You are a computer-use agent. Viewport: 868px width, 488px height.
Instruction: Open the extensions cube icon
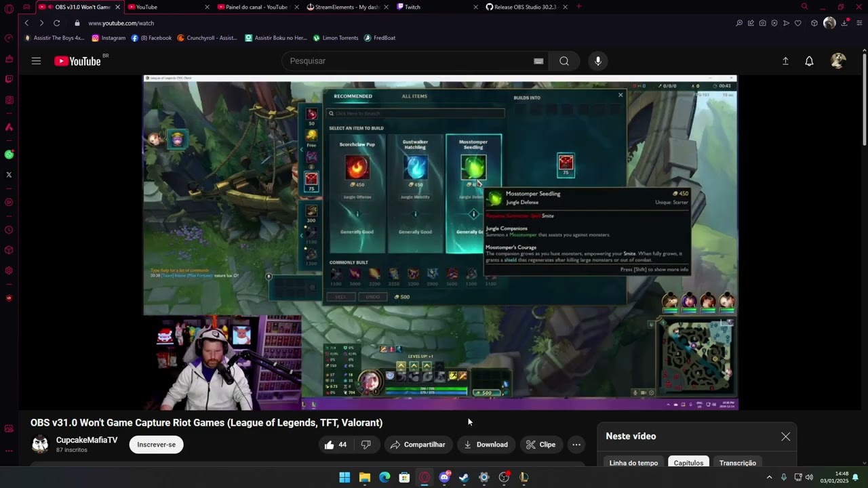[814, 23]
